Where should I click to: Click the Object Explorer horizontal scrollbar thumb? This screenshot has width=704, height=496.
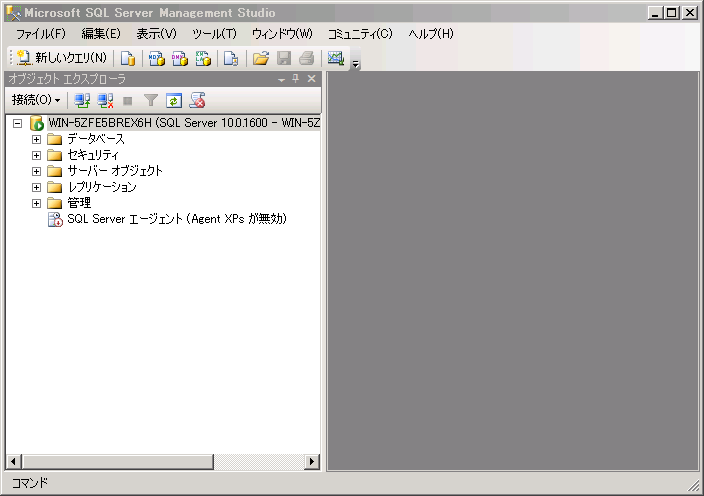(117, 462)
